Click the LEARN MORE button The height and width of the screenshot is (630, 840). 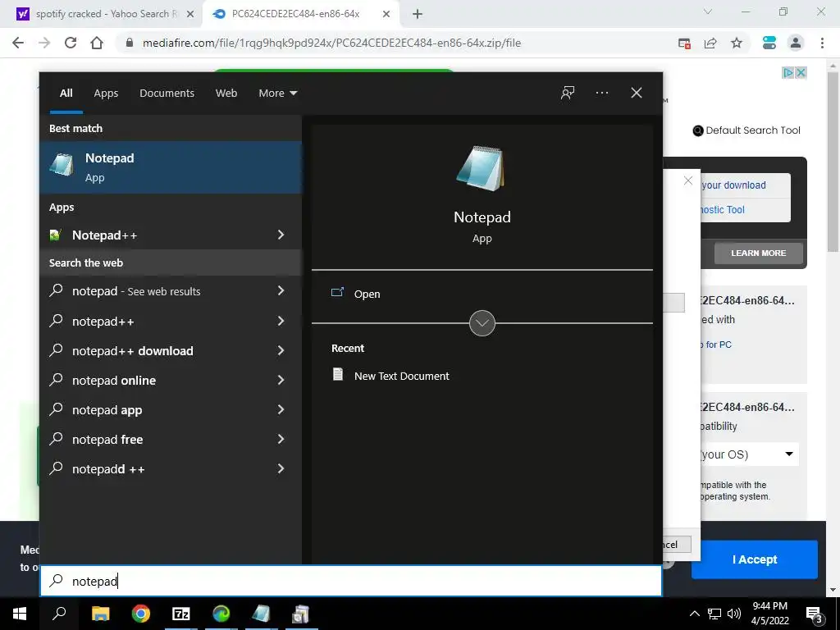(758, 253)
